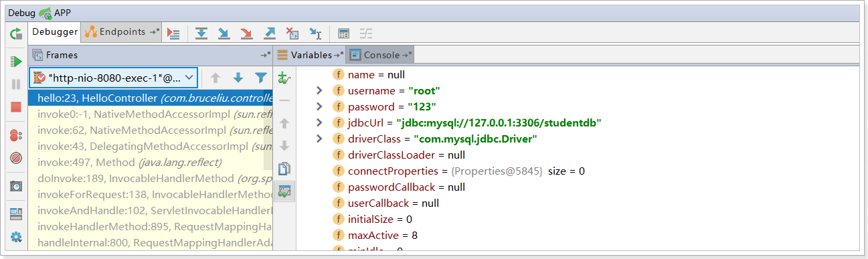Step into toolbar icon
Image resolution: width=868 pixels, height=259 pixels.
click(x=224, y=33)
